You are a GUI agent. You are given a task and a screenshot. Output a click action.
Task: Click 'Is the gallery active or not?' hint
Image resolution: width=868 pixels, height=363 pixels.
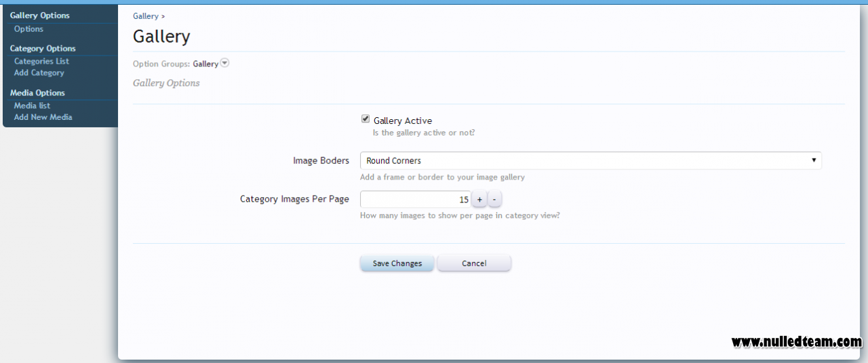(x=424, y=133)
